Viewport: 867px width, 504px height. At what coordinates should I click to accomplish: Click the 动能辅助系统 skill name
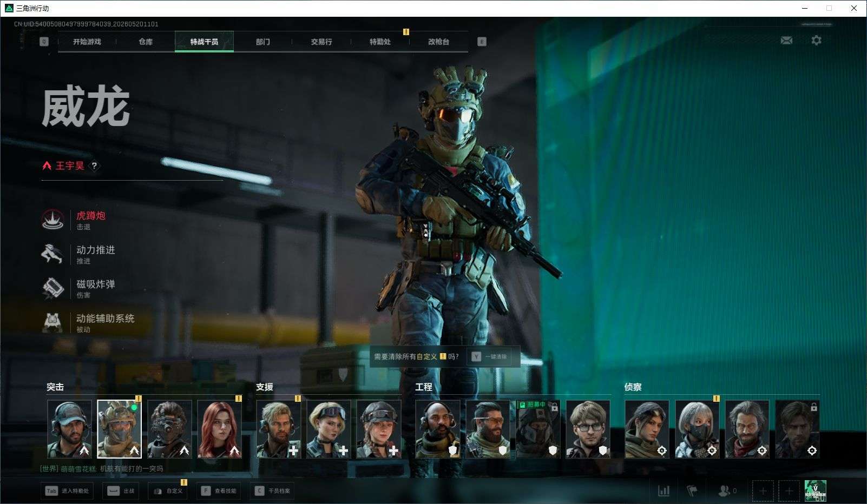click(106, 319)
